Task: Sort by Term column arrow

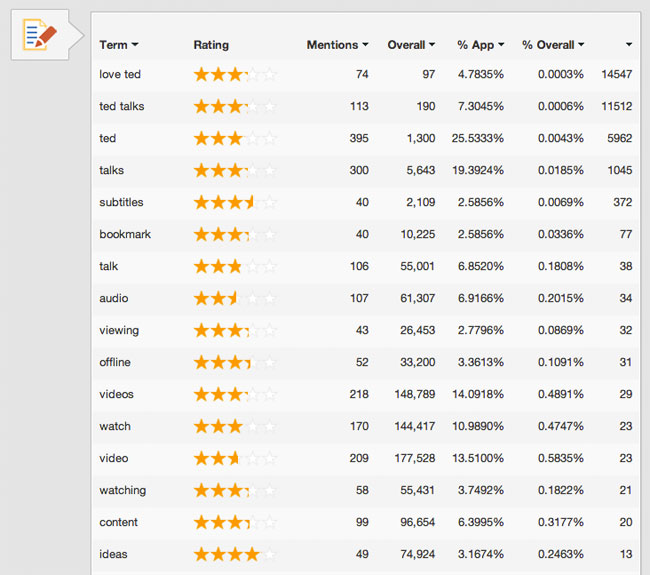Action: (x=135, y=45)
